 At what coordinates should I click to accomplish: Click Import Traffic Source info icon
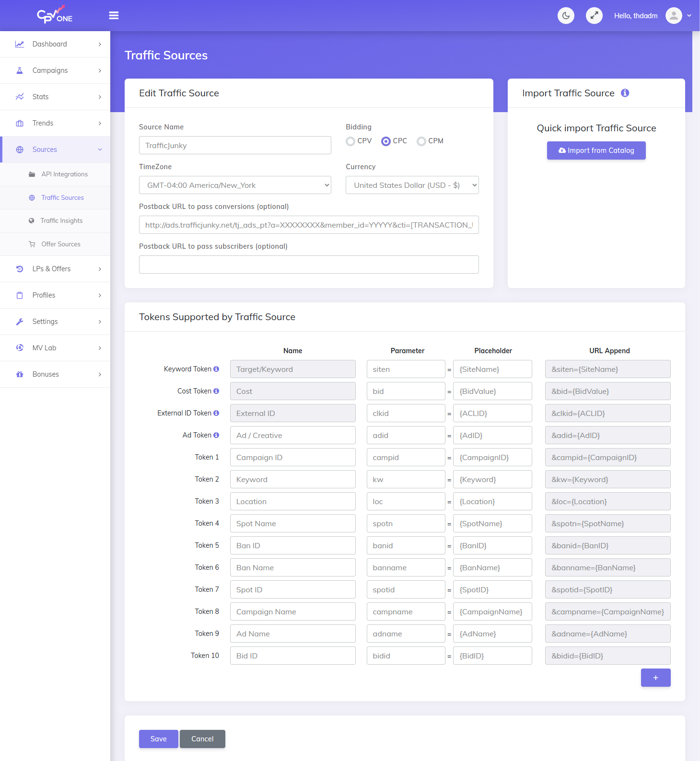click(x=625, y=93)
